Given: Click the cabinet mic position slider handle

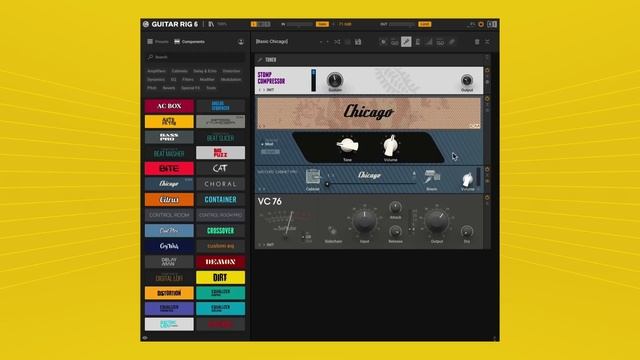Looking at the screenshot, I should pyautogui.click(x=327, y=184).
